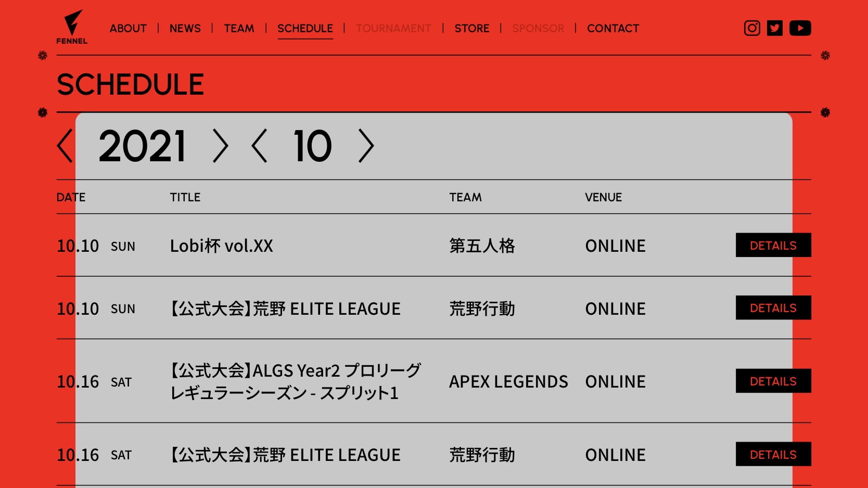Open the TEAM menu item

(239, 29)
